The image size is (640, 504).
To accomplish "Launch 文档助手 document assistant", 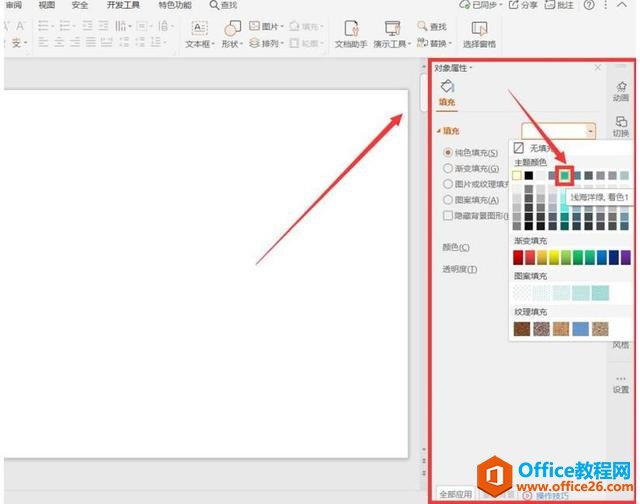I will click(x=351, y=34).
